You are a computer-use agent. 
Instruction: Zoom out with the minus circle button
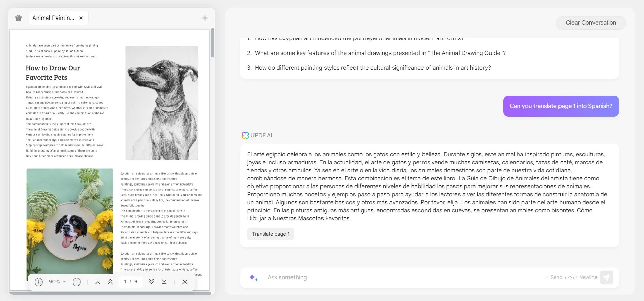click(x=77, y=282)
